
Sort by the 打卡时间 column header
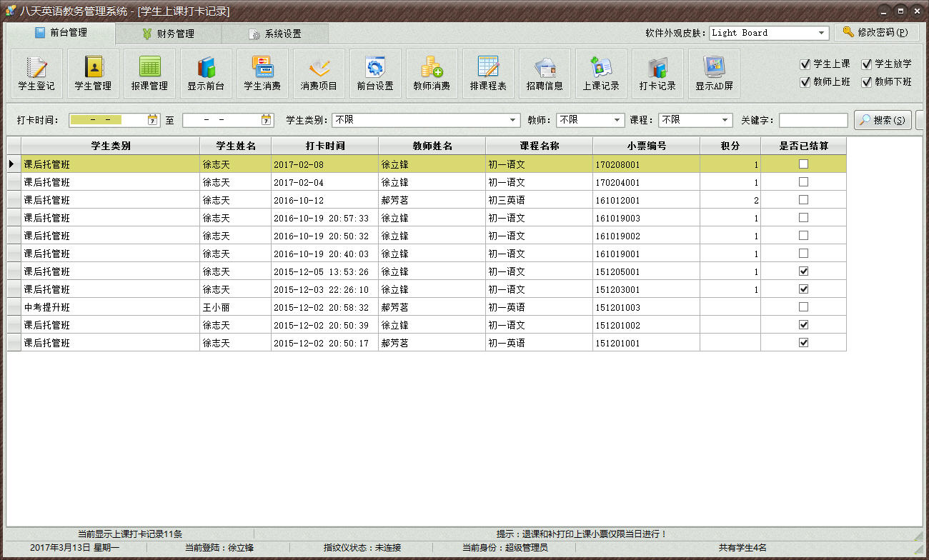[325, 146]
